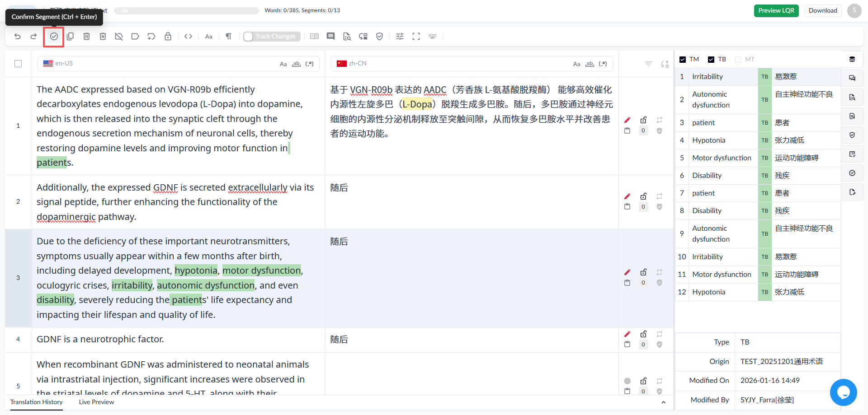Switch to the Live Preview tab
Image resolution: width=868 pixels, height=415 pixels.
[96, 402]
